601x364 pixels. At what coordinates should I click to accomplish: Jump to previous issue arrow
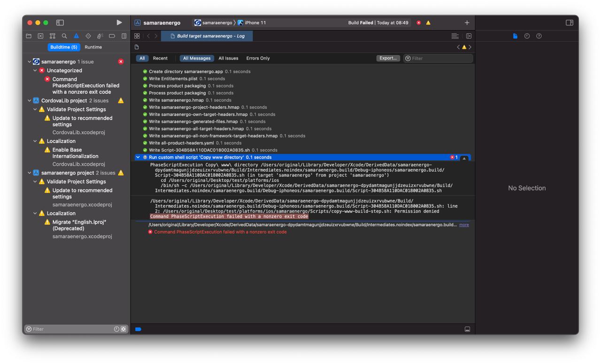coord(458,47)
